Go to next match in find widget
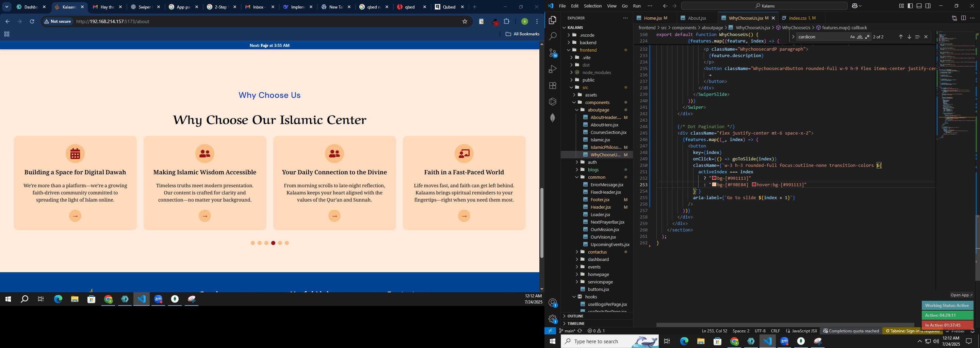 click(x=909, y=37)
